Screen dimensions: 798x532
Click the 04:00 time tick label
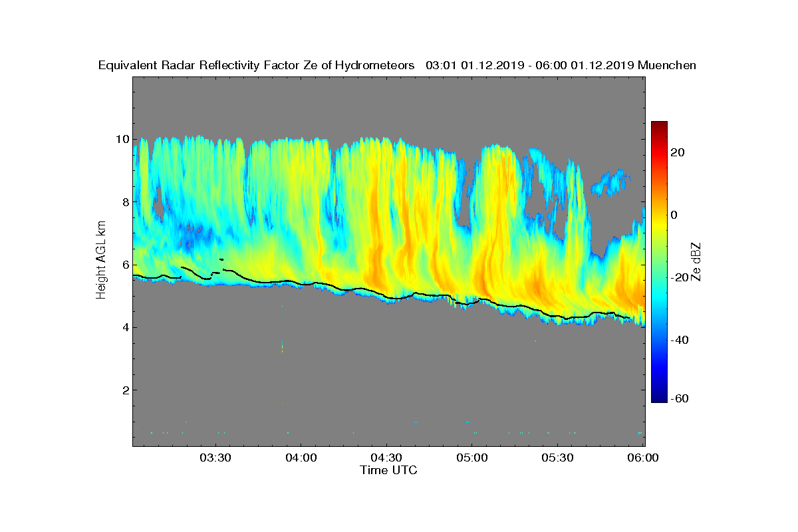pos(301,458)
